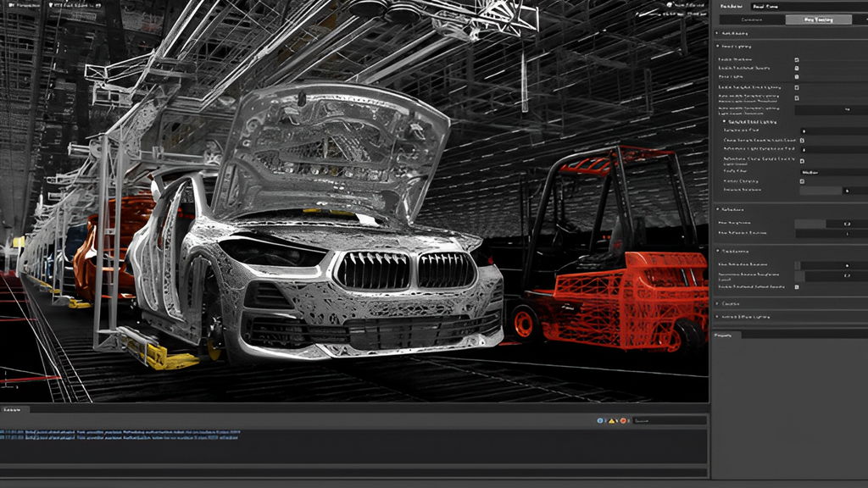The height and width of the screenshot is (488, 868).
Task: Select the Ray Tracing settings tab
Action: tap(818, 19)
